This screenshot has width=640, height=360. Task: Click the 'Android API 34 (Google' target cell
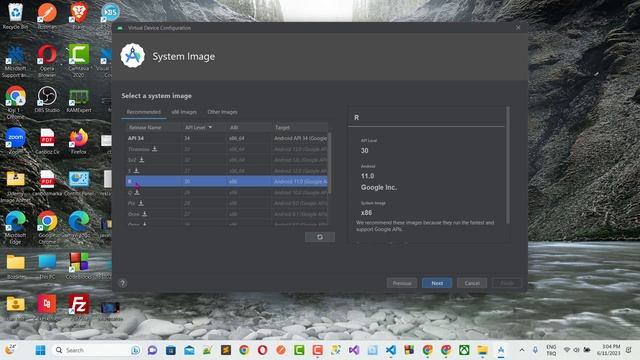(300, 138)
